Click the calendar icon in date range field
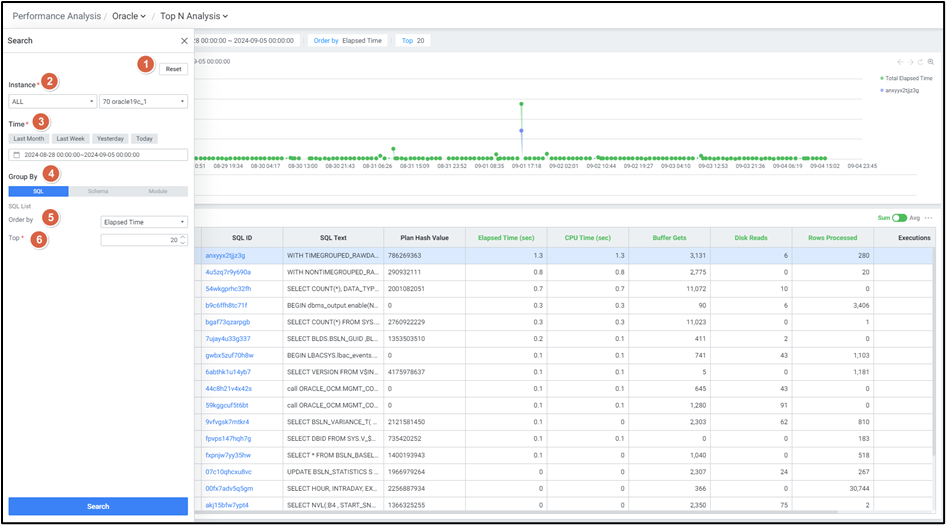The image size is (946, 525). coord(17,155)
